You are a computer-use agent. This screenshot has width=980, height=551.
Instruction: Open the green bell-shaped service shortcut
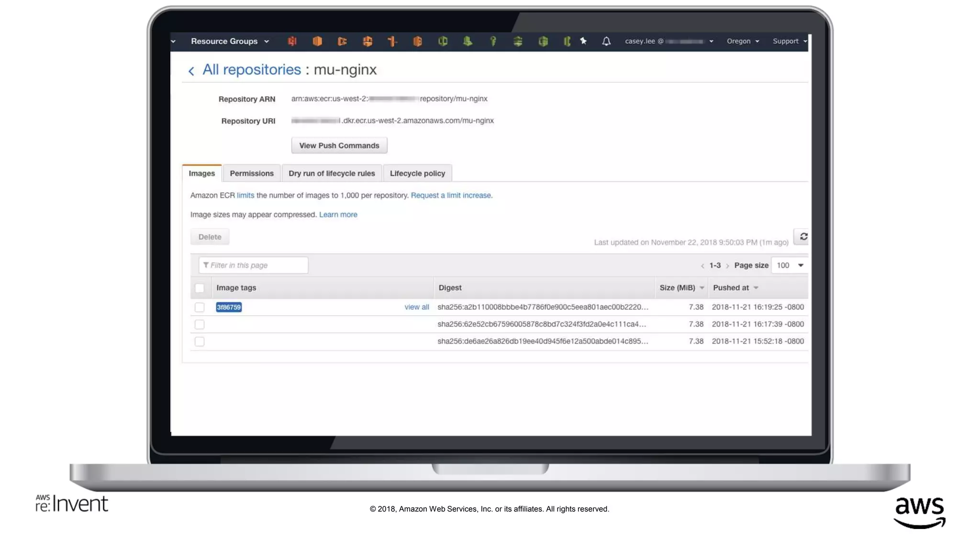point(468,42)
